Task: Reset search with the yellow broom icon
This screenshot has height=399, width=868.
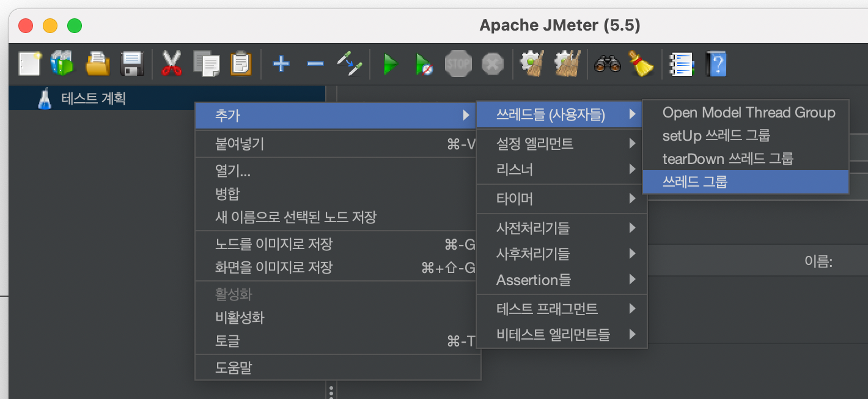Action: tap(641, 63)
